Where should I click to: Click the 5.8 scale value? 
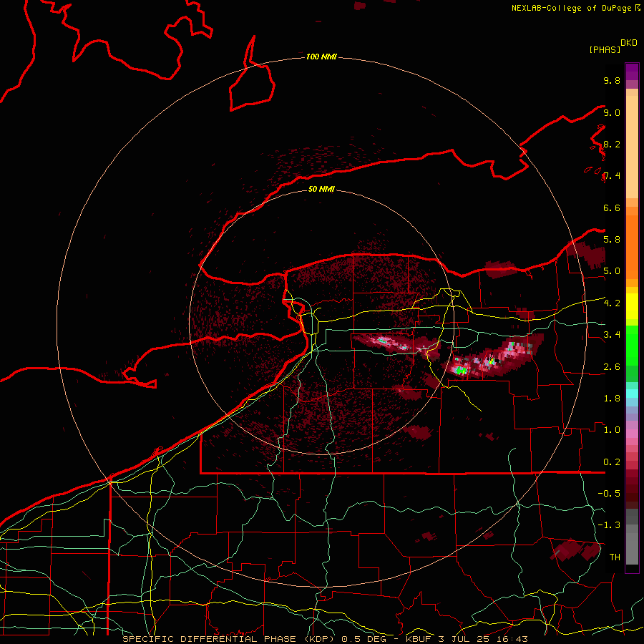(612, 240)
